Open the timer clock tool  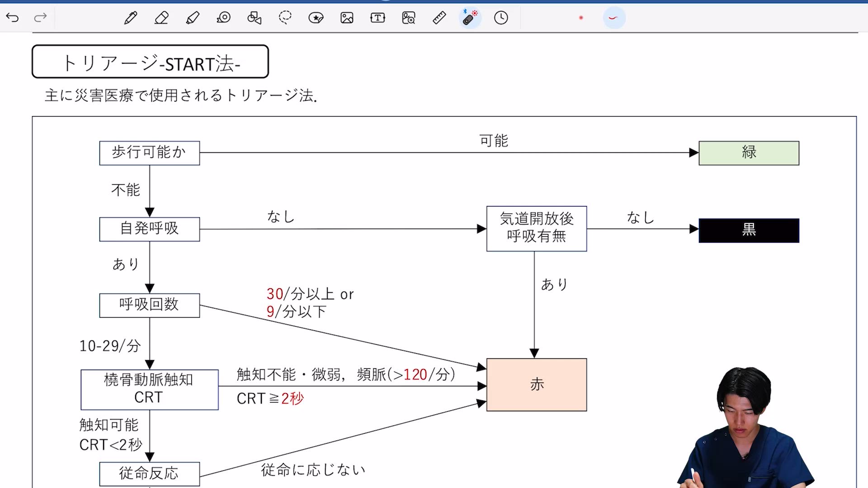(501, 18)
